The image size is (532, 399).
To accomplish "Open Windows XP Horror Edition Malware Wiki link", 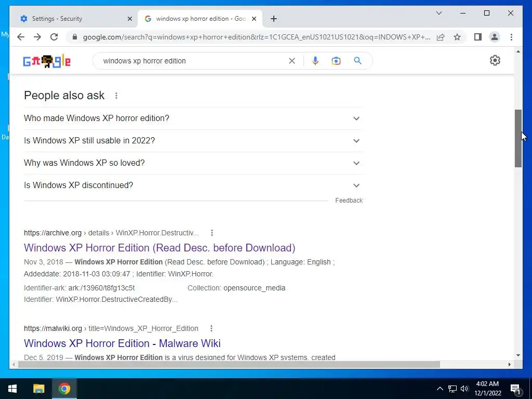I will (x=122, y=343).
